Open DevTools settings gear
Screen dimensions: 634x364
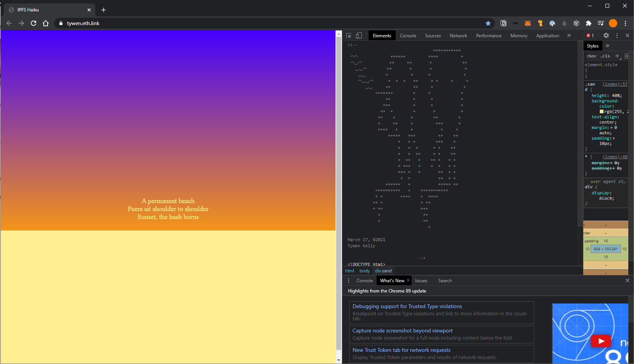coord(606,35)
